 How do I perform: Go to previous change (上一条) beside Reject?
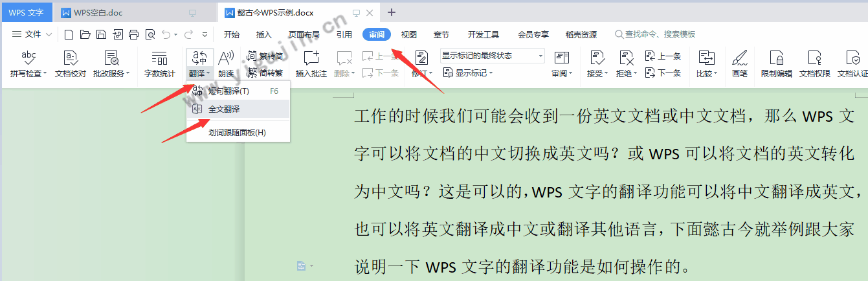(x=663, y=56)
